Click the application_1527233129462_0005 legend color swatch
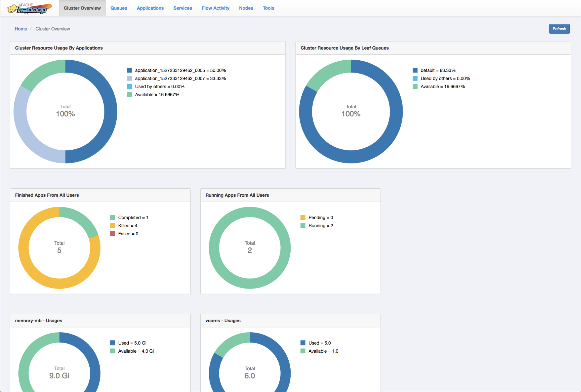Screen dimensions: 581x392 [x=129, y=70]
